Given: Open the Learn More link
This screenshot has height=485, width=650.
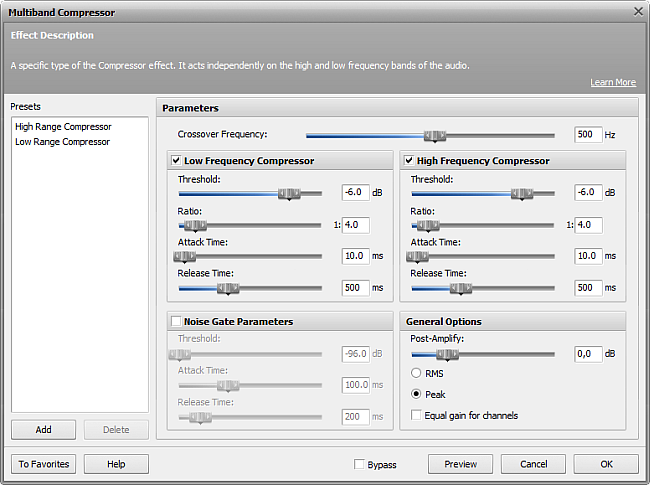Looking at the screenshot, I should point(613,82).
